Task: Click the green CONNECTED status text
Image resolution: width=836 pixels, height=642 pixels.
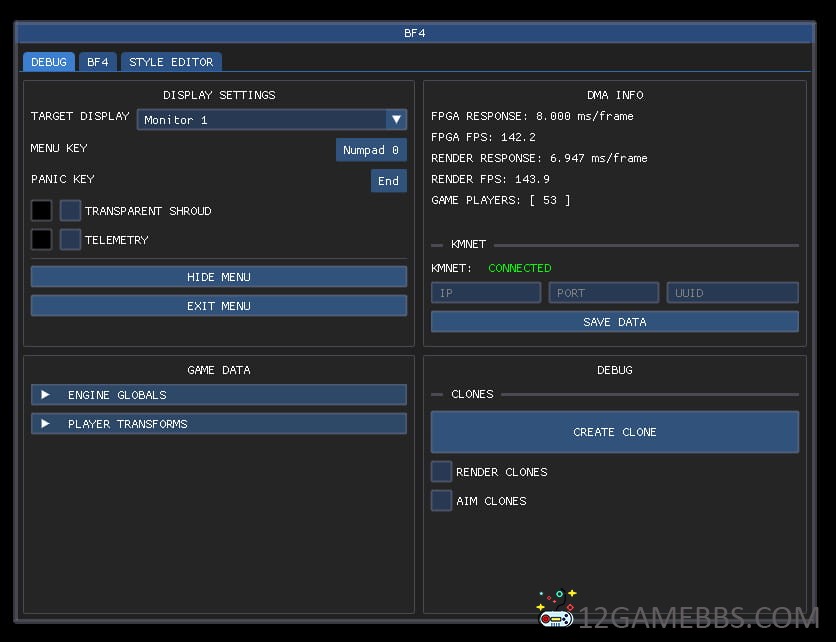Action: pos(520,268)
